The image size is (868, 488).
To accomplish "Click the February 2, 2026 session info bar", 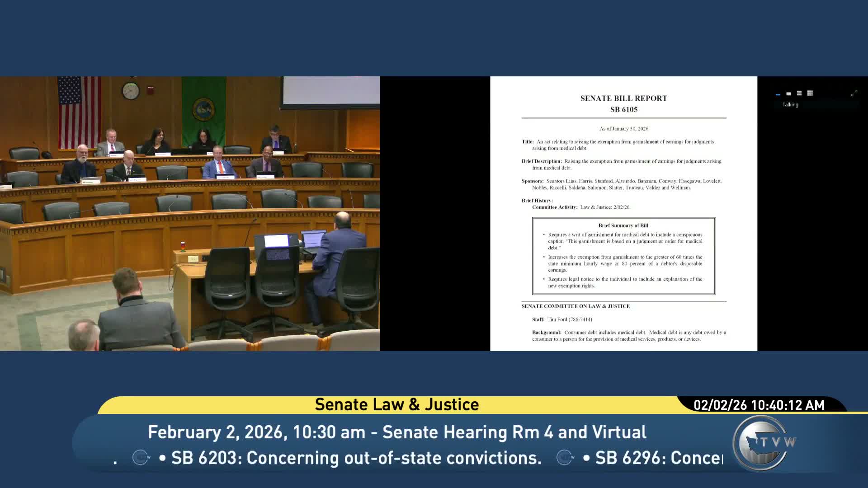I will [396, 432].
